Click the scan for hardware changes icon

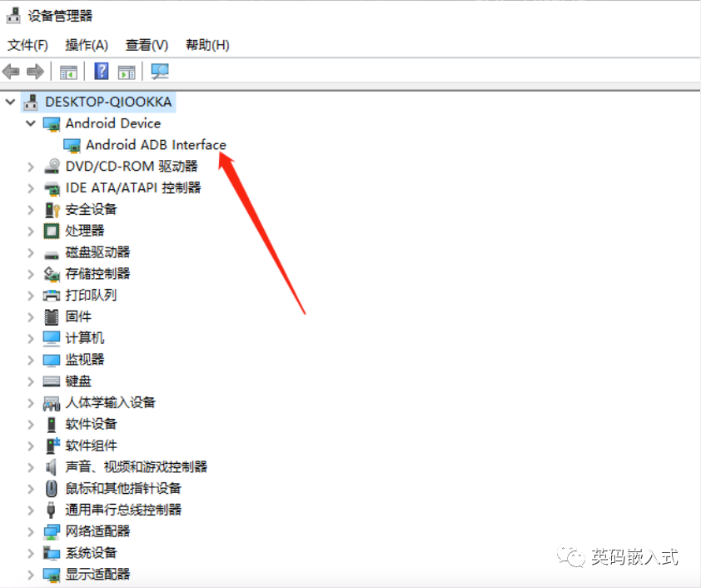pyautogui.click(x=160, y=71)
